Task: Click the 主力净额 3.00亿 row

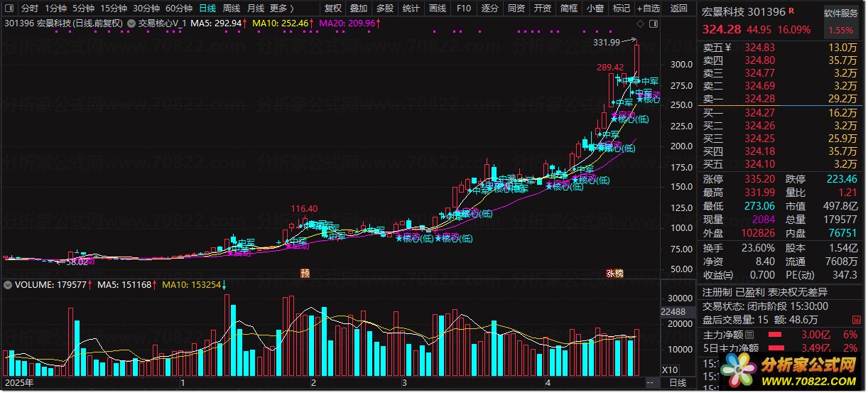Action: (781, 335)
